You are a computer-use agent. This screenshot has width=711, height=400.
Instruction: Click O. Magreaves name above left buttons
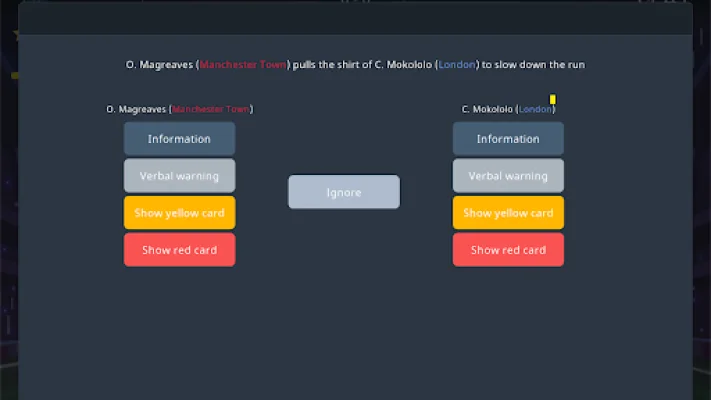[x=136, y=110]
